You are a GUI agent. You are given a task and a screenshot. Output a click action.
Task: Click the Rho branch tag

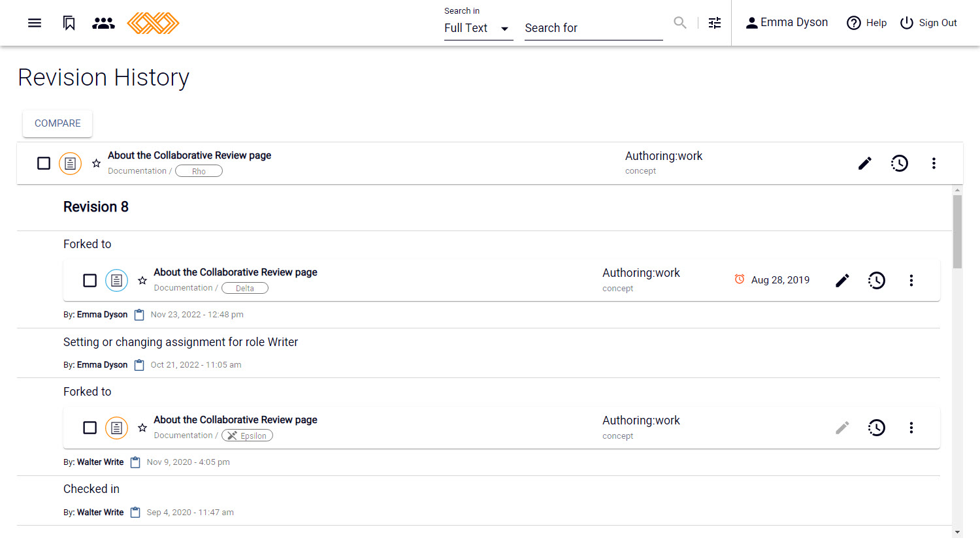point(199,171)
